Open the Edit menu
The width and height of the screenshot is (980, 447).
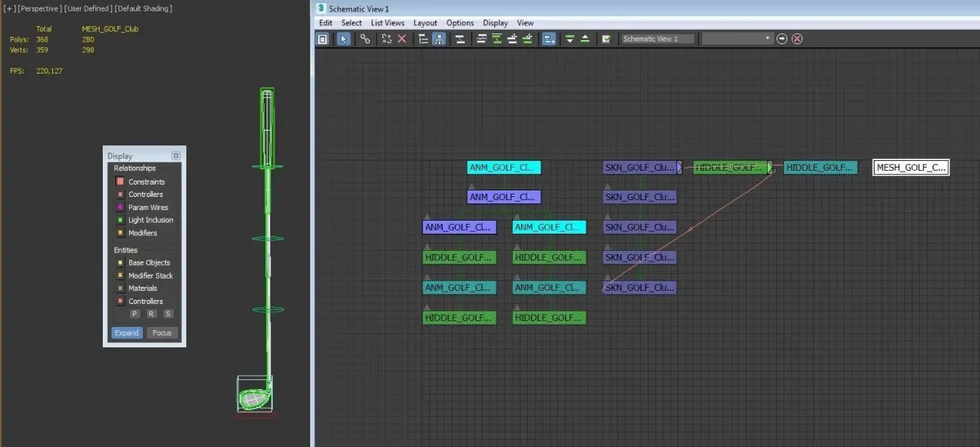(325, 23)
